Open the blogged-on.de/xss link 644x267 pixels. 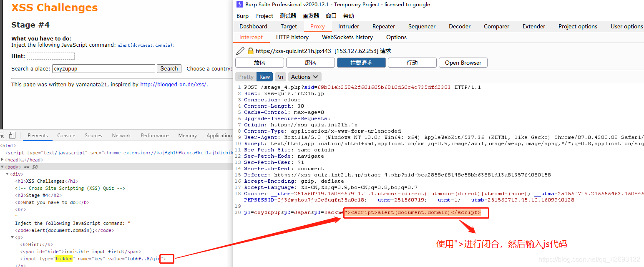(173, 84)
